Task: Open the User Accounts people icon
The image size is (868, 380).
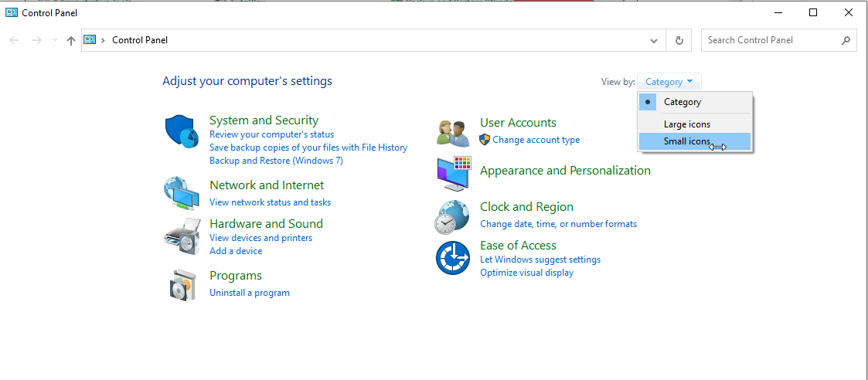Action: 453,134
